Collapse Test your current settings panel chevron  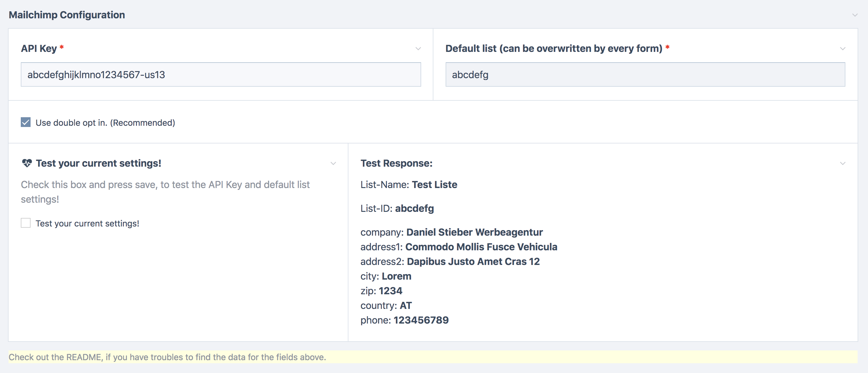click(x=333, y=164)
